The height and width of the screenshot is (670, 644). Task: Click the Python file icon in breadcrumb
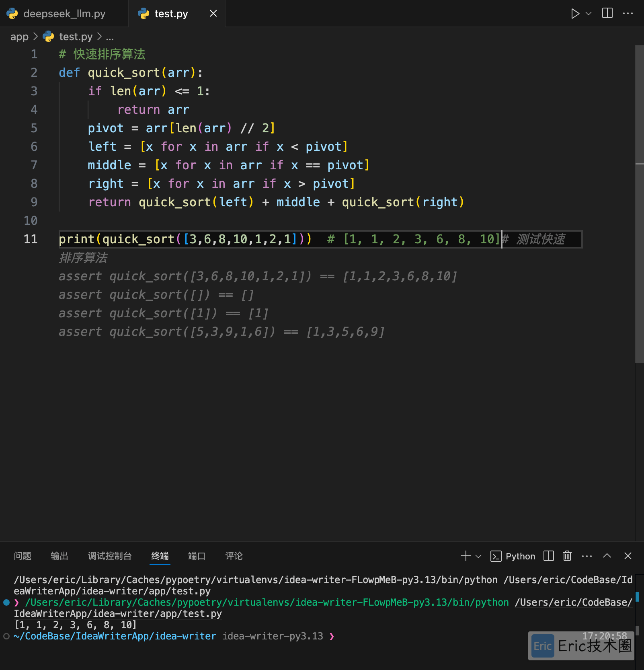[x=48, y=37]
